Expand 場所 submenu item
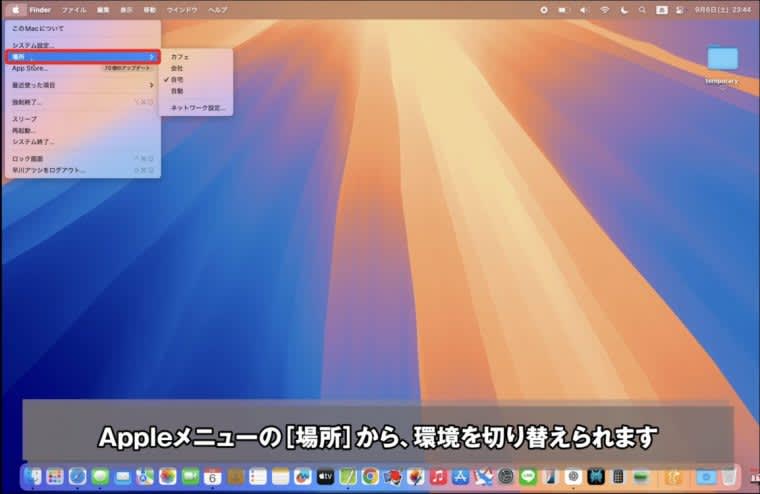This screenshot has height=494, width=760. pos(82,57)
